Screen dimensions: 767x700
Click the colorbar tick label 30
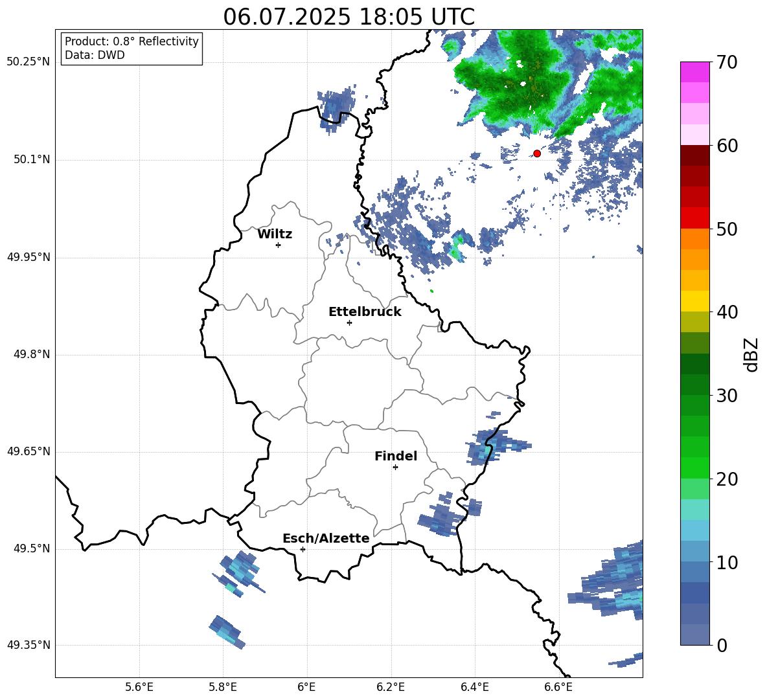pos(727,396)
